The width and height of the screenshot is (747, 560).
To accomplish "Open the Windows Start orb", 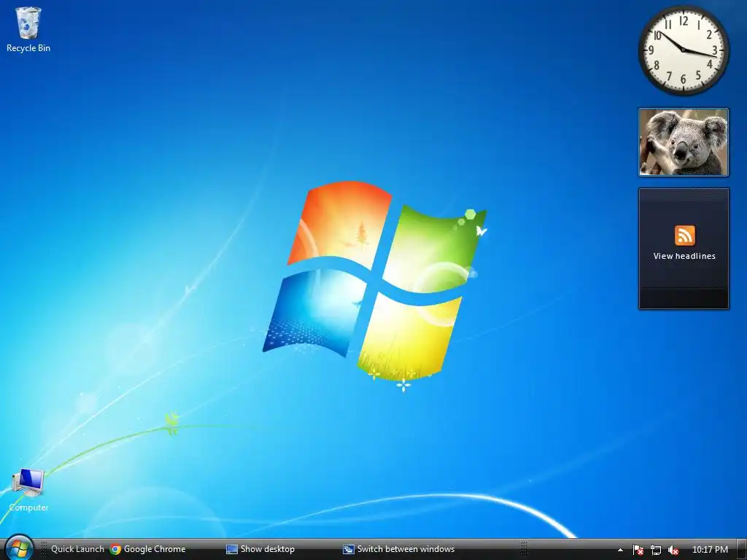I will point(19,548).
